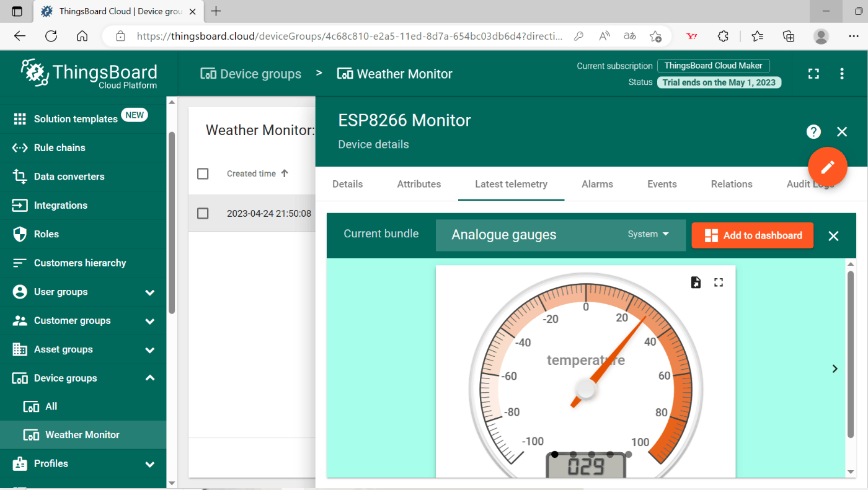Expand the Customer groups chevron
The image size is (868, 490).
pos(150,321)
